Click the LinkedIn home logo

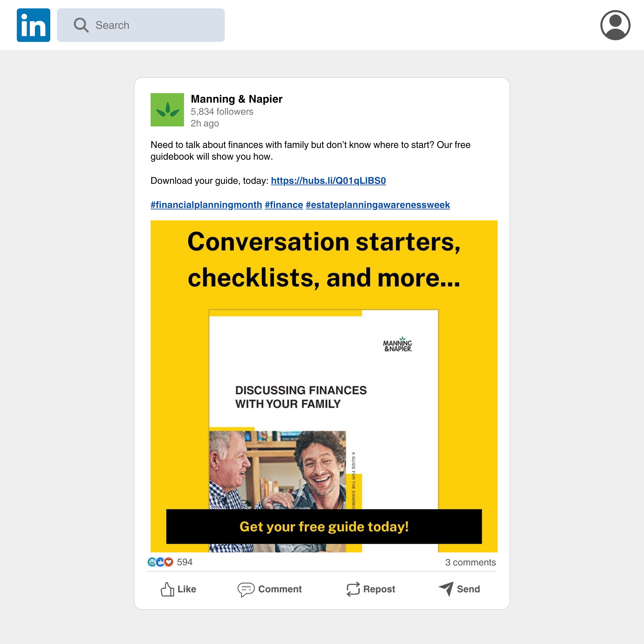[x=34, y=25]
